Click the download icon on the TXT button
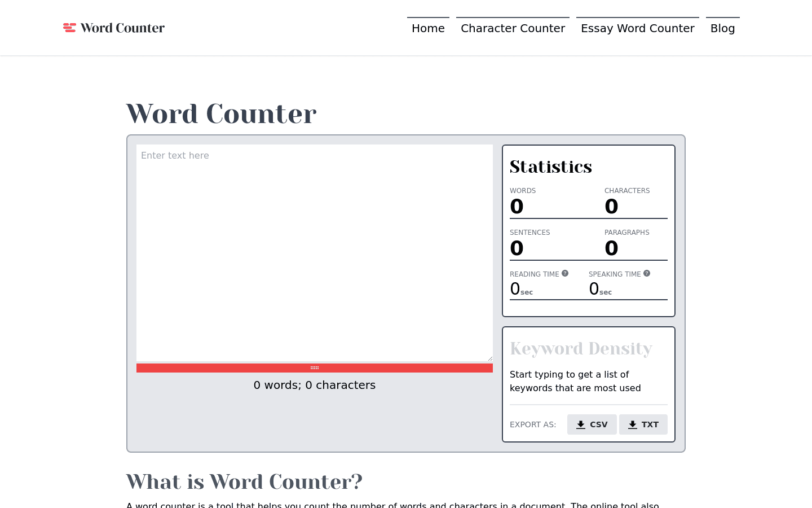This screenshot has height=508, width=812. 632,424
